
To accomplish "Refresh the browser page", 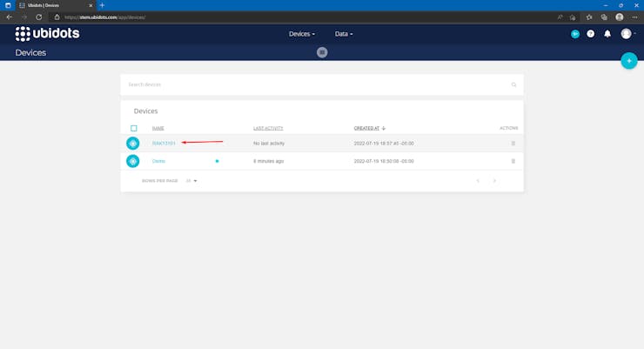I will pyautogui.click(x=39, y=17).
